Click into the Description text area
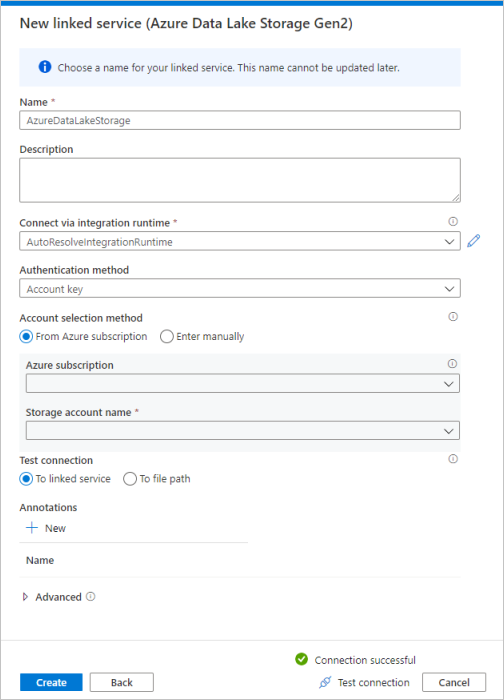The height and width of the screenshot is (700, 504). [240, 180]
